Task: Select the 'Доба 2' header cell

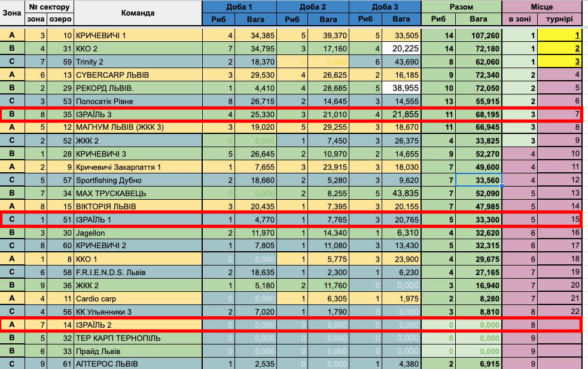Action: [x=313, y=7]
